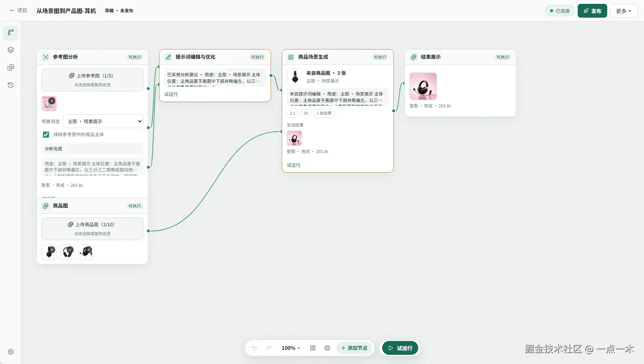Image resolution: width=644 pixels, height=364 pixels.
Task: Open the layers icon in left sidebar
Action: (x=11, y=50)
